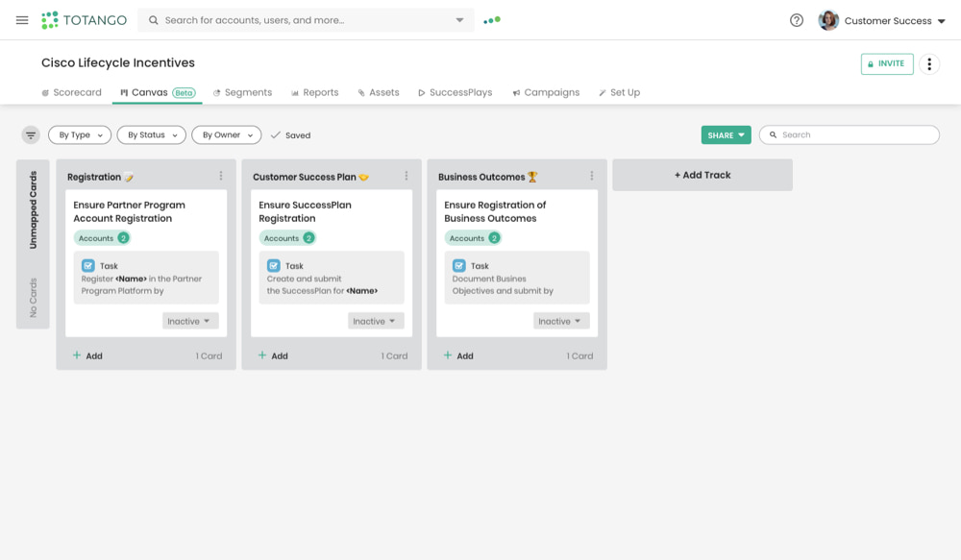Go to the Segments tab
The width and height of the screenshot is (961, 560).
click(242, 92)
